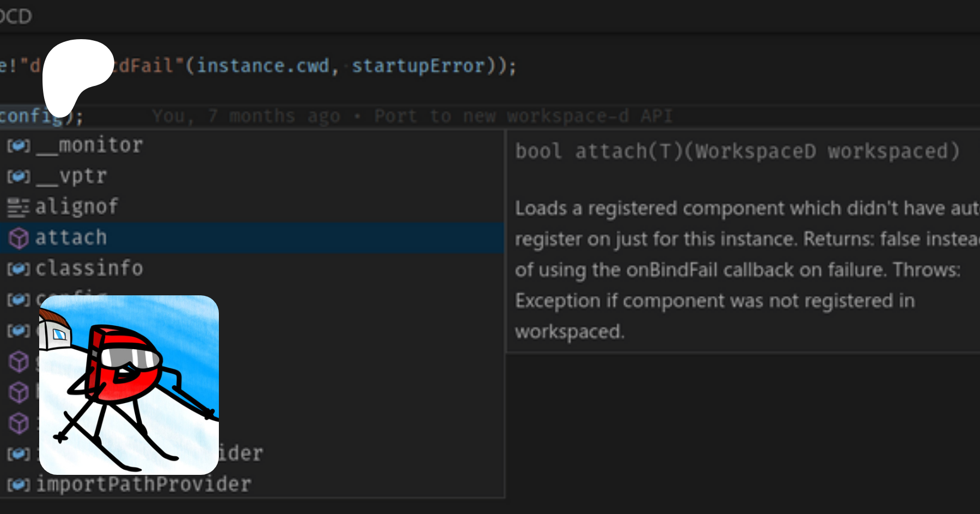The height and width of the screenshot is (514, 980).
Task: Click the variable icon beside __monitor
Action: click(19, 146)
